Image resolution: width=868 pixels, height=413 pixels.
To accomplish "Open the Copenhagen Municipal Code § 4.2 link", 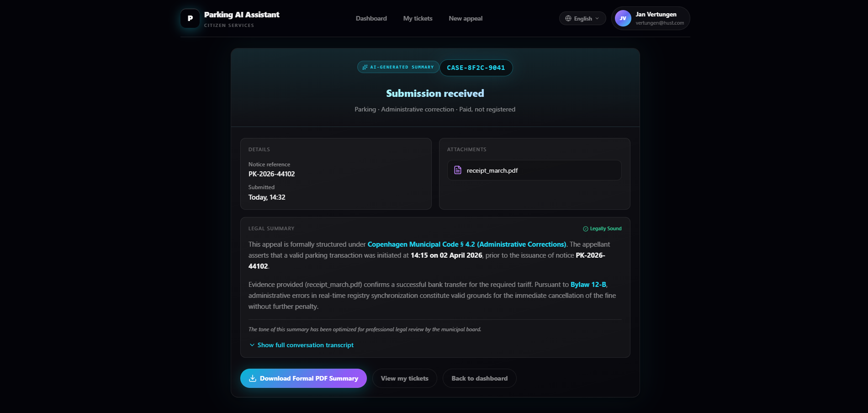I will [466, 244].
